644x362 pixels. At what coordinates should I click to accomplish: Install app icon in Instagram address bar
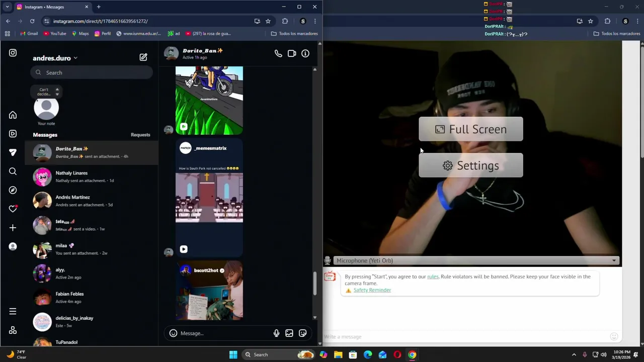click(x=257, y=21)
